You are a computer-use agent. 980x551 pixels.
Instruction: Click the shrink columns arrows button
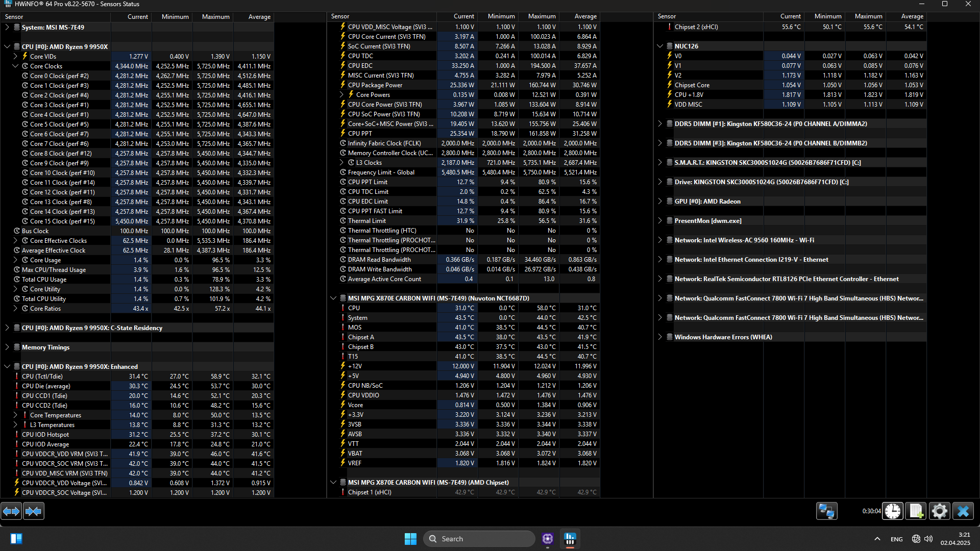point(34,511)
